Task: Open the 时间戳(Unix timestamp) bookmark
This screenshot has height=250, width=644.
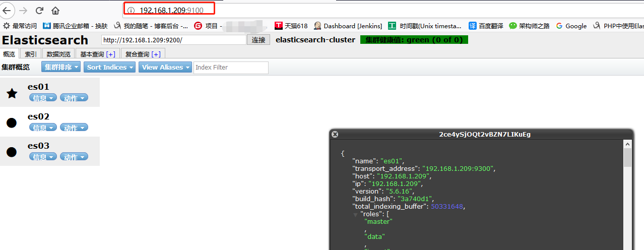Action: [x=425, y=26]
